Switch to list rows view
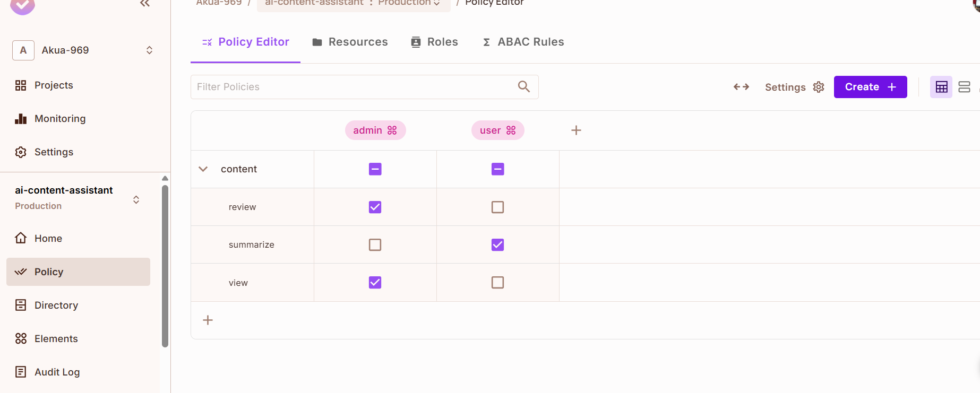 (x=965, y=87)
